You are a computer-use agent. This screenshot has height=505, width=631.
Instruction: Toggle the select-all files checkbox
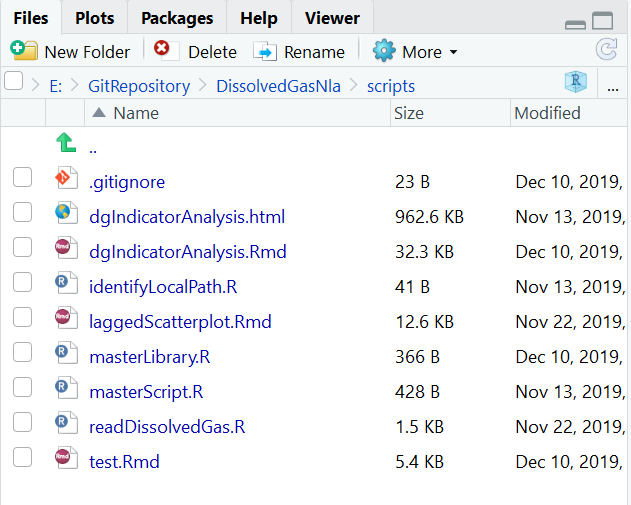pos(13,80)
